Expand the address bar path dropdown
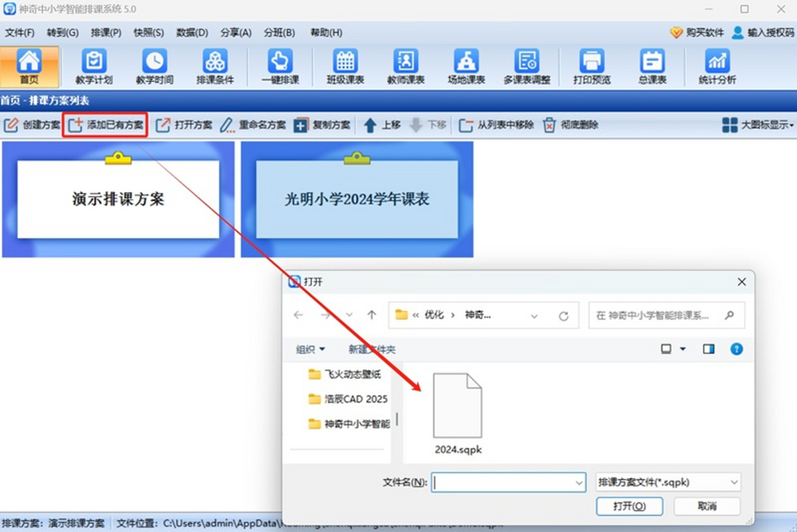 [534, 316]
